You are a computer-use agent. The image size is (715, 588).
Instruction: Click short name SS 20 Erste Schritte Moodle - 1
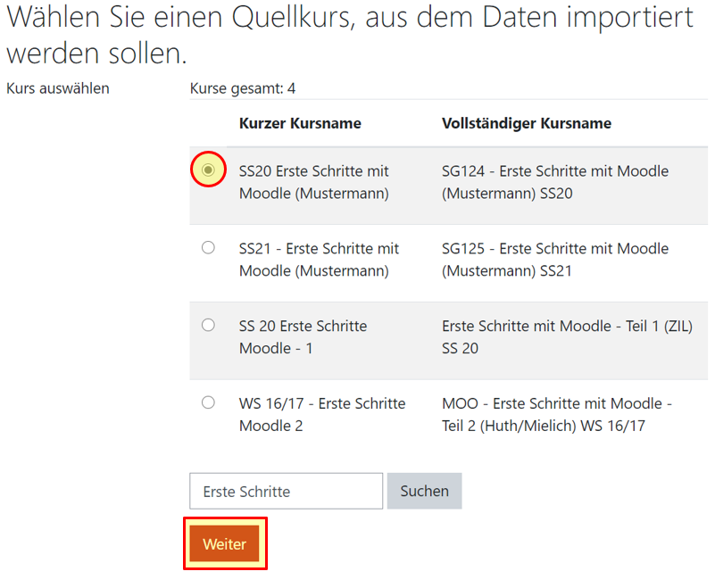click(303, 337)
